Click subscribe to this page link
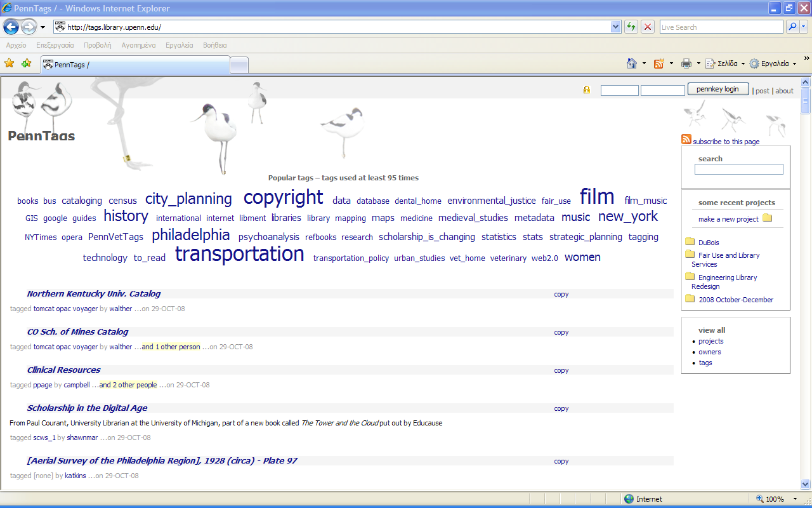 (726, 142)
